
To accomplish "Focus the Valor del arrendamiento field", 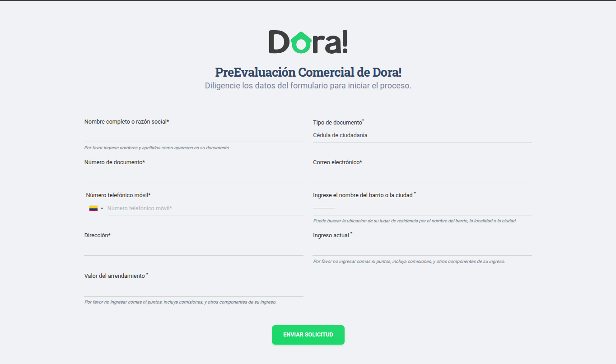I will [194, 290].
